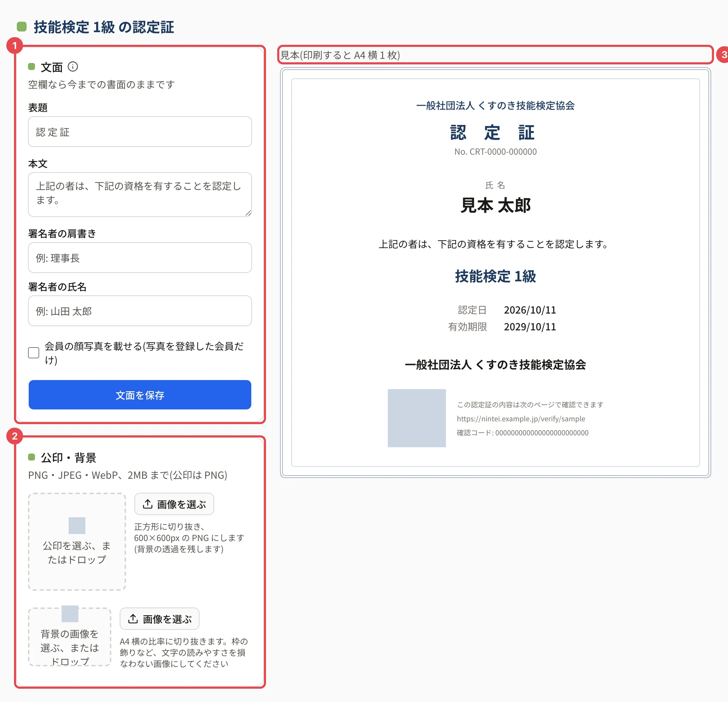Click the resize handle of 本文 textarea
728x702 pixels.
(248, 213)
